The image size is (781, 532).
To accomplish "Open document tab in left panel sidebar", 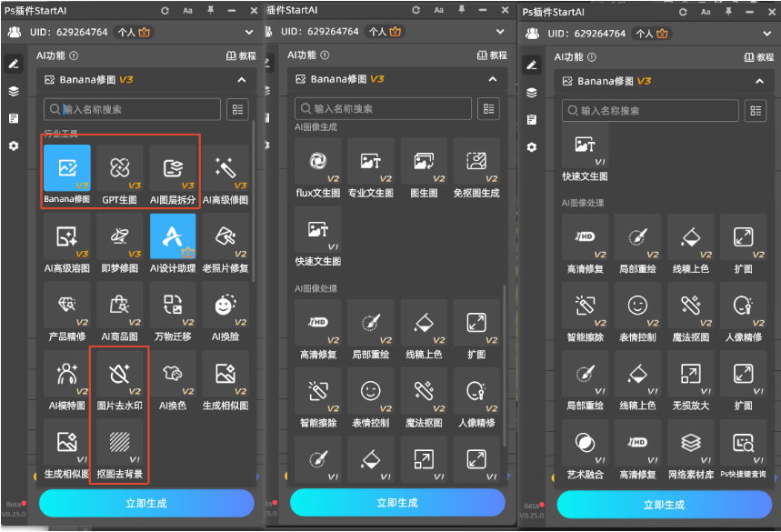I will [14, 118].
